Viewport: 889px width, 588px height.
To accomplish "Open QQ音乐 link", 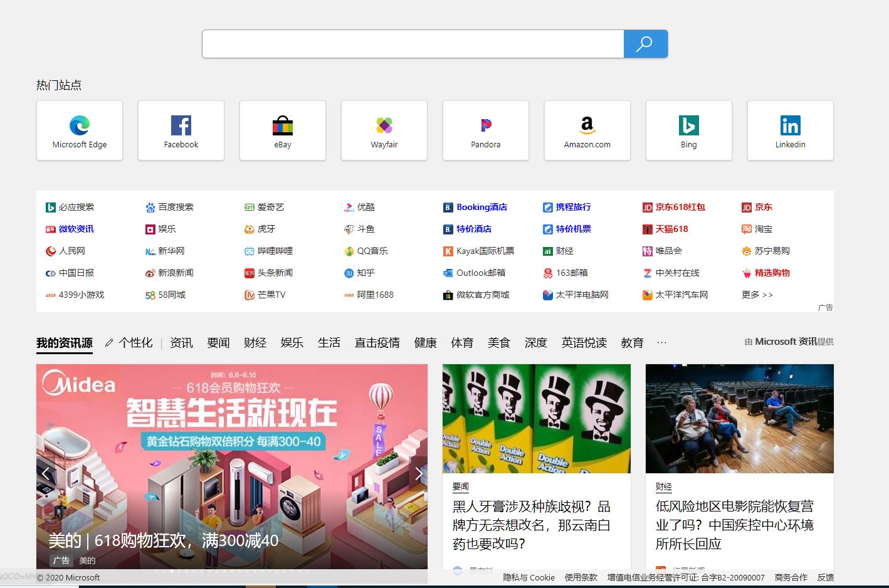I will coord(366,251).
